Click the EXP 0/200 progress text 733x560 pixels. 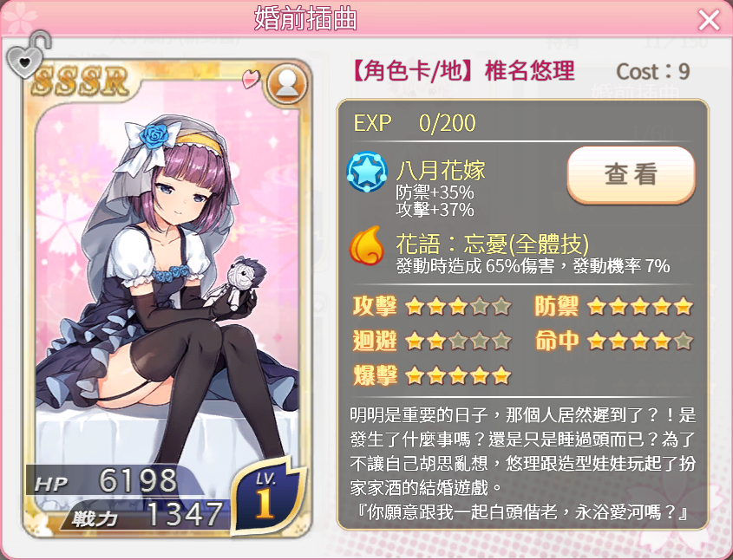click(415, 123)
